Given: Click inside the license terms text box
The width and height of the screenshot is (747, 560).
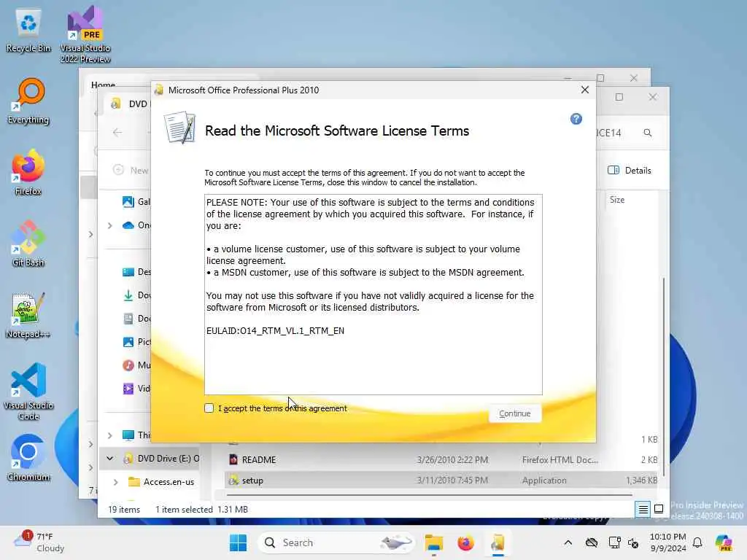Looking at the screenshot, I should click(373, 295).
